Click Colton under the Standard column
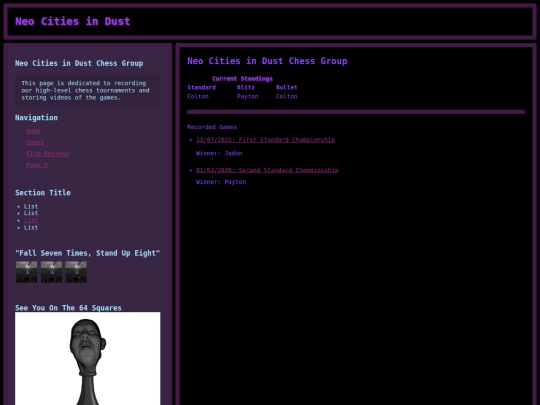The width and height of the screenshot is (540, 405). click(x=198, y=96)
